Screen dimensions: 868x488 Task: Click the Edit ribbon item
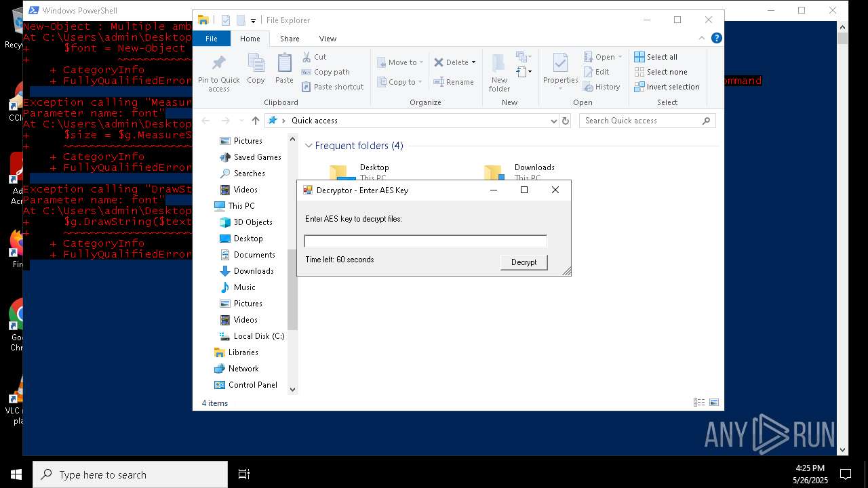coord(596,72)
